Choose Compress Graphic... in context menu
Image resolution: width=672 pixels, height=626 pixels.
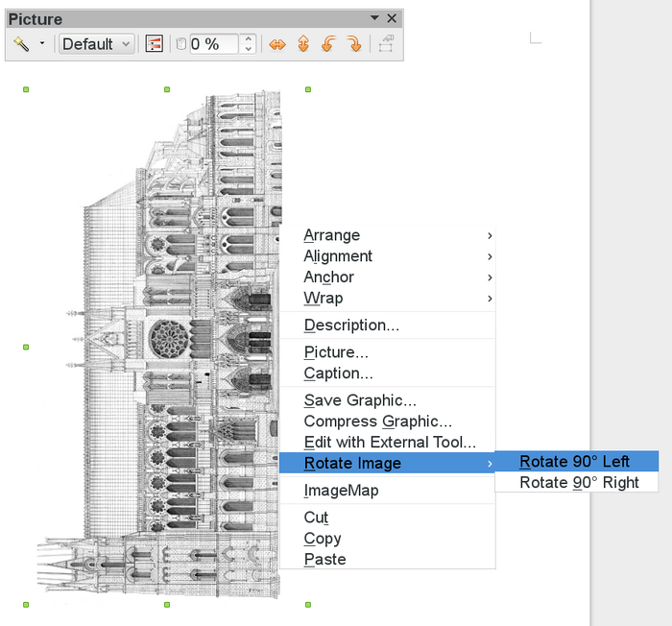pos(377,421)
